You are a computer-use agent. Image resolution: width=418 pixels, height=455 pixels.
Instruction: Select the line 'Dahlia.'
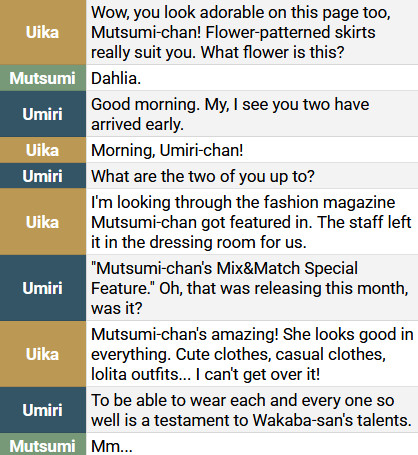(x=116, y=78)
